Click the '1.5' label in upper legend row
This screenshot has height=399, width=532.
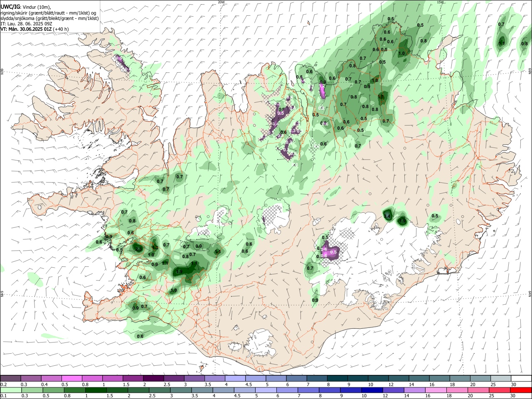tap(126, 384)
